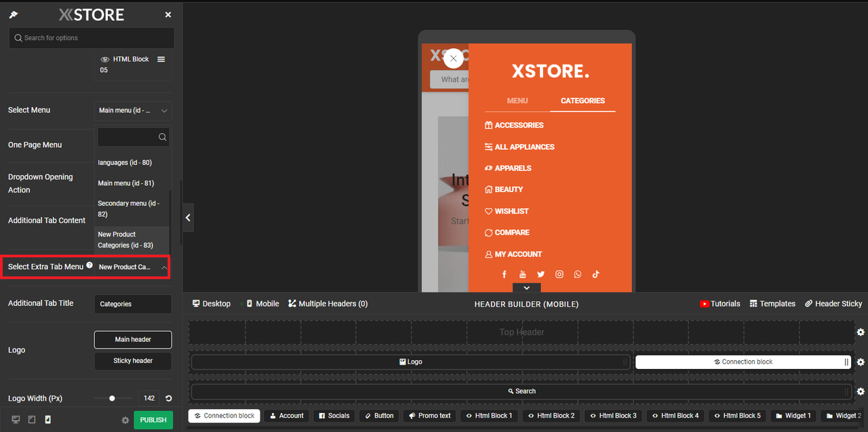The height and width of the screenshot is (432, 868).
Task: Reset the Logo Width value
Action: (168, 399)
